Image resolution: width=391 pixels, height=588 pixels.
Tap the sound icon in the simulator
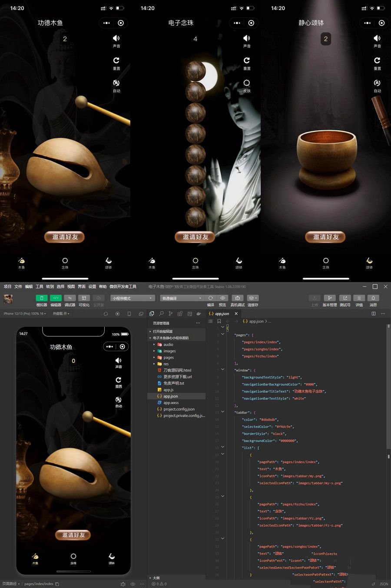pos(119,361)
